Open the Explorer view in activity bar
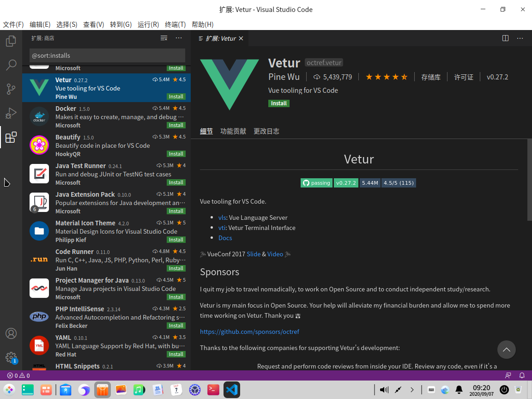532x399 pixels. pos(11,41)
